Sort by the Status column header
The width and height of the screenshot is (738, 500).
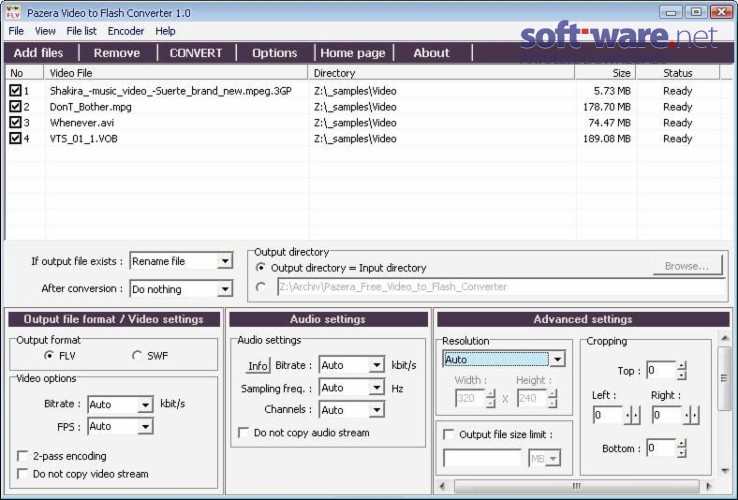click(678, 73)
